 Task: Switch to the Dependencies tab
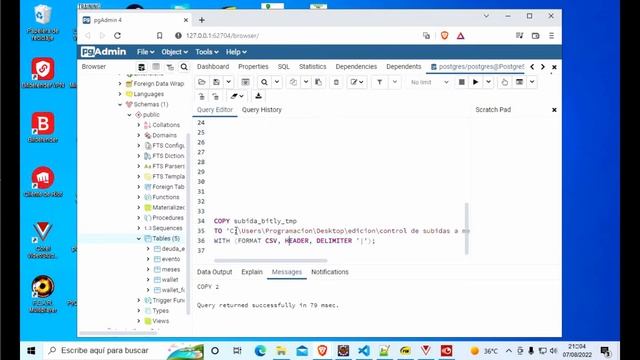click(x=356, y=67)
